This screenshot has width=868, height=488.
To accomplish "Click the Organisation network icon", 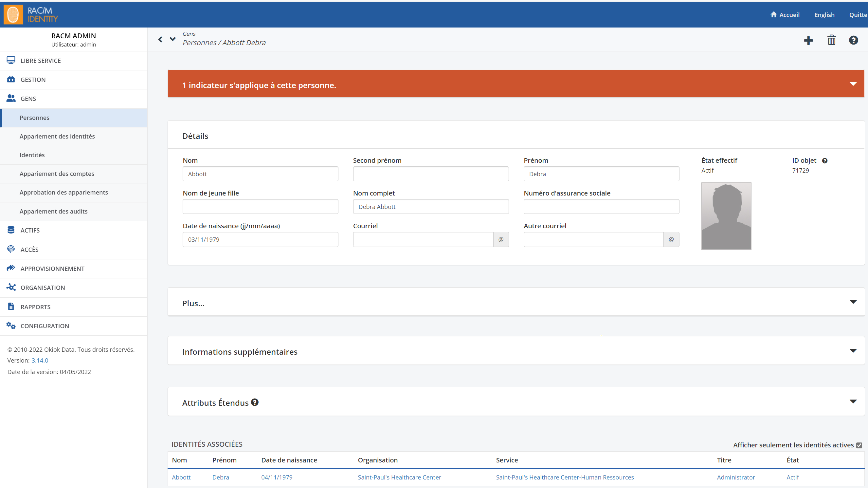I will [x=11, y=287].
